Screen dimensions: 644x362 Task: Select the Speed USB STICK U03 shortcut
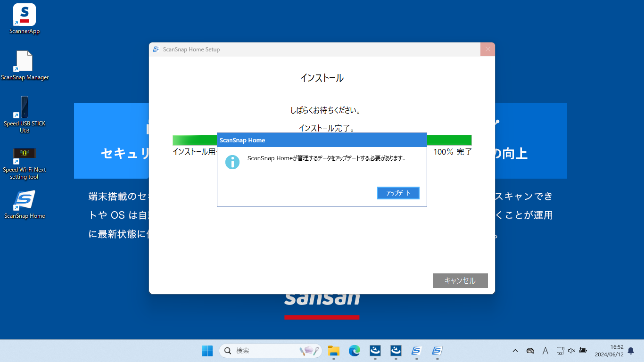coord(25,115)
